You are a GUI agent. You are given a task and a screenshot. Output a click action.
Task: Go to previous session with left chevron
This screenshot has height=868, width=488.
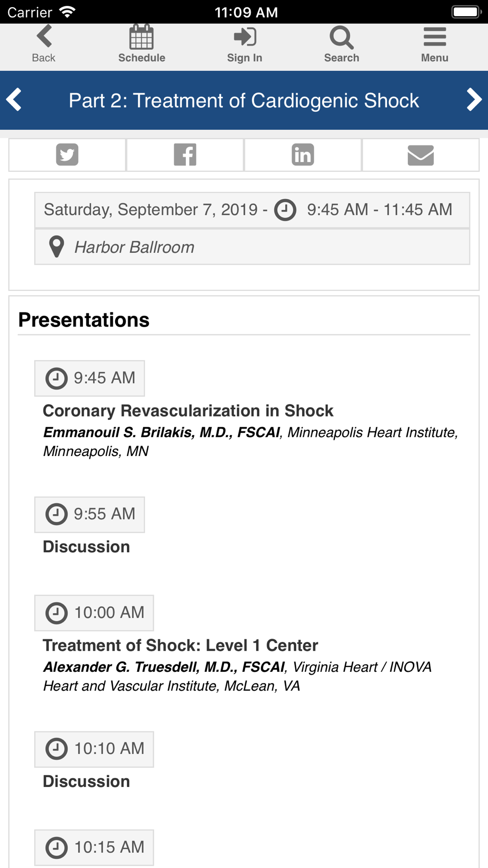pos(14,100)
